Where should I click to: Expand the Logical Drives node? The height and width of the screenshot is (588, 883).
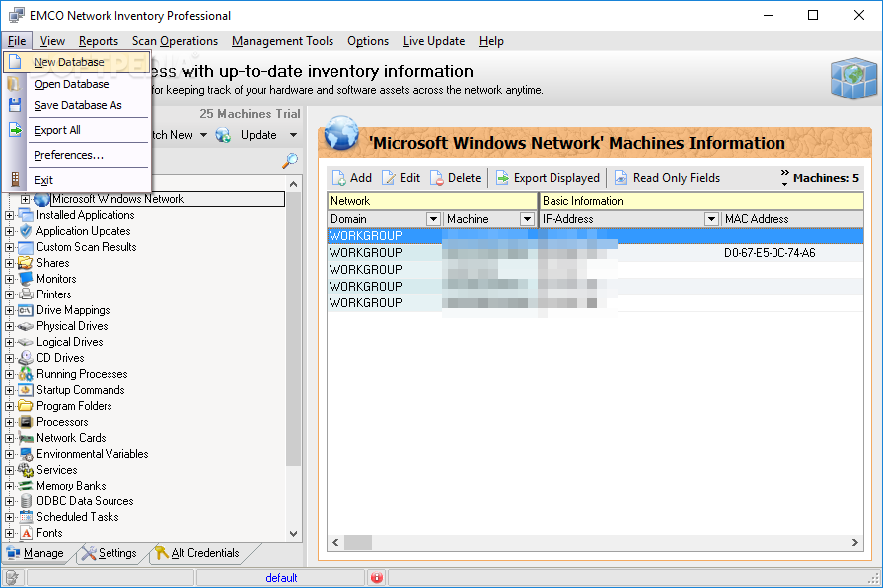[x=10, y=342]
